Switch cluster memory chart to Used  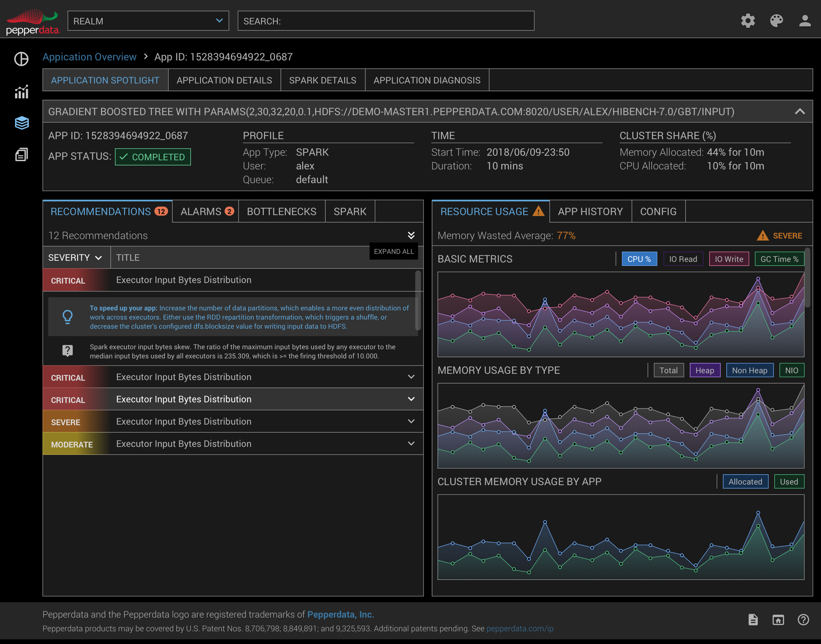click(x=788, y=481)
